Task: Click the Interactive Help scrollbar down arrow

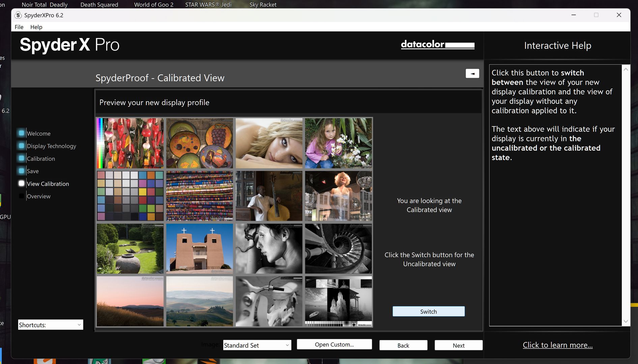Action: (626, 322)
